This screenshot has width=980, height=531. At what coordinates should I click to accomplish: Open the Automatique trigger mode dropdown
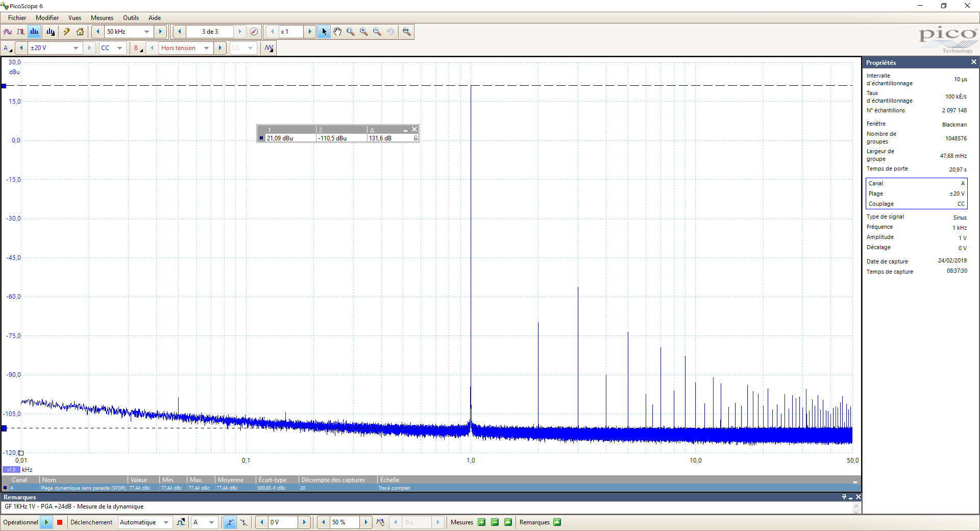[x=166, y=522]
